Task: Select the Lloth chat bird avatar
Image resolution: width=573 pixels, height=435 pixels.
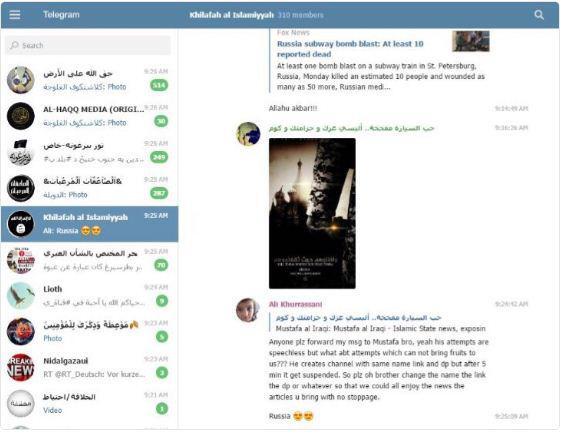Action: point(20,296)
